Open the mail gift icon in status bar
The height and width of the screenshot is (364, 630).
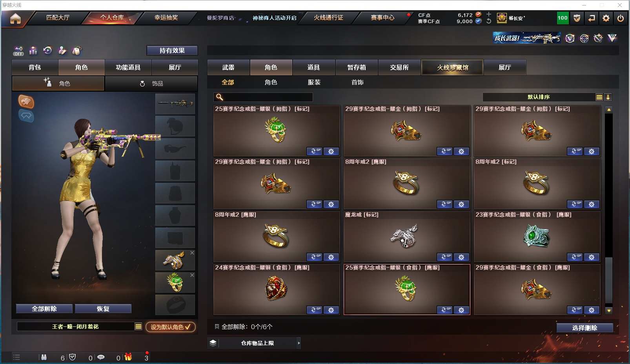[128, 357]
